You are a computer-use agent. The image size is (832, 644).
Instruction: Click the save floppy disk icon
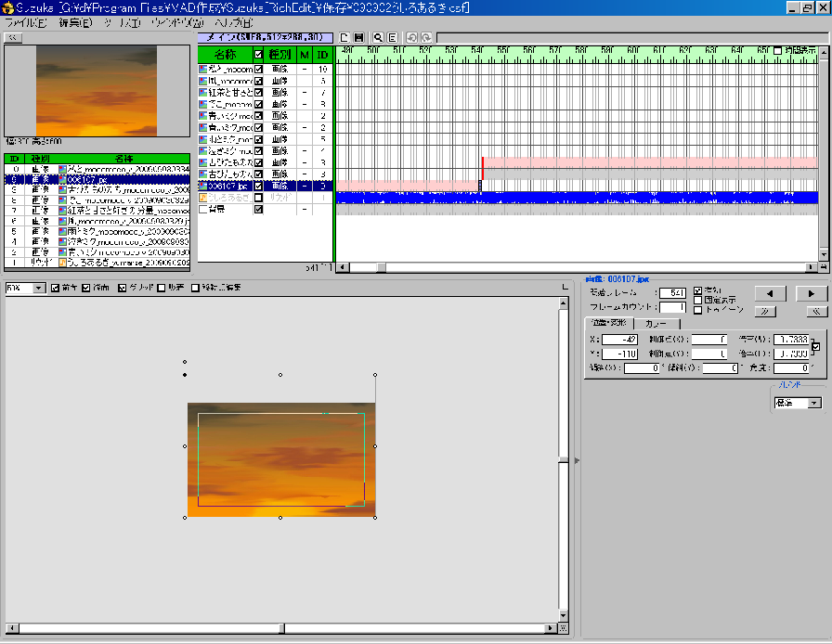[x=358, y=38]
